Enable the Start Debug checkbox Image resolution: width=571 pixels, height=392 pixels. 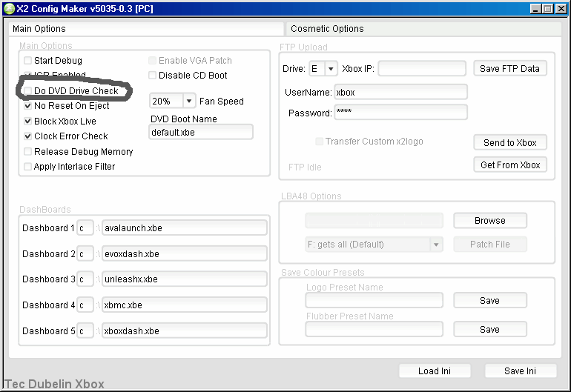click(x=28, y=61)
